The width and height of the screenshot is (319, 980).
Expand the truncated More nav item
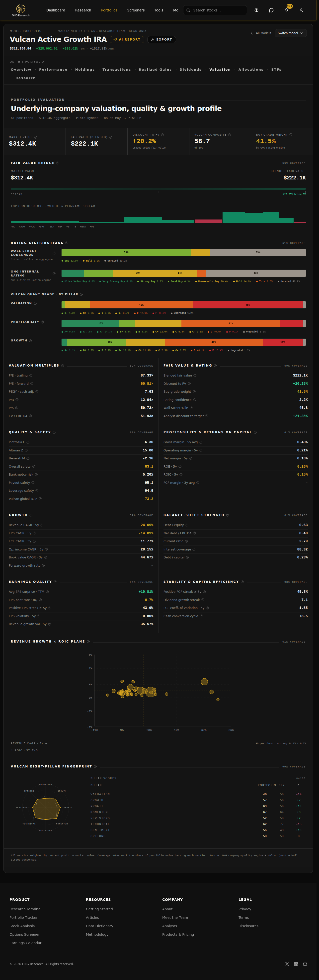click(x=176, y=10)
